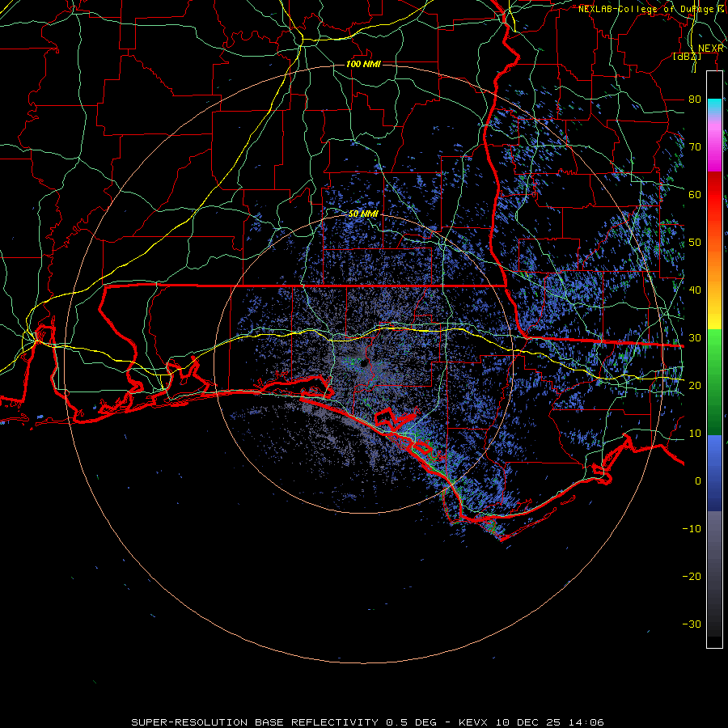The width and height of the screenshot is (728, 728).
Task: Click the "30" value on the dBZ scale
Action: [695, 338]
